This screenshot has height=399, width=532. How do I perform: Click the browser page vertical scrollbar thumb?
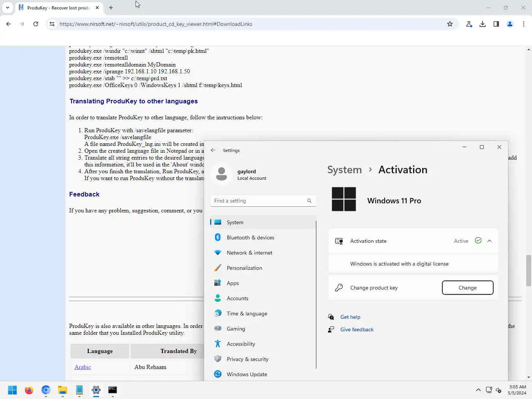point(529,271)
